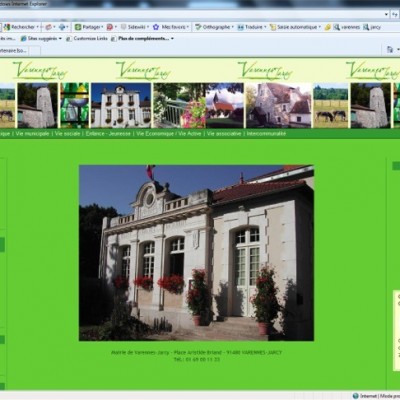Open Vie Economique / Vie Active menu
Image resolution: width=400 pixels, height=400 pixels.
pos(169,134)
